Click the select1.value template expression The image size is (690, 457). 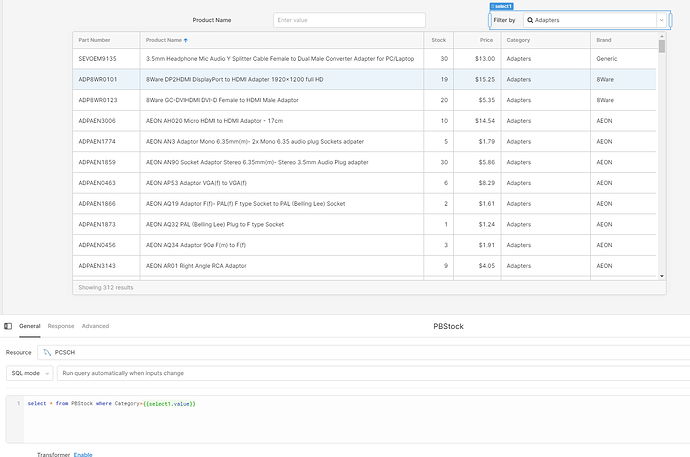tap(169, 404)
